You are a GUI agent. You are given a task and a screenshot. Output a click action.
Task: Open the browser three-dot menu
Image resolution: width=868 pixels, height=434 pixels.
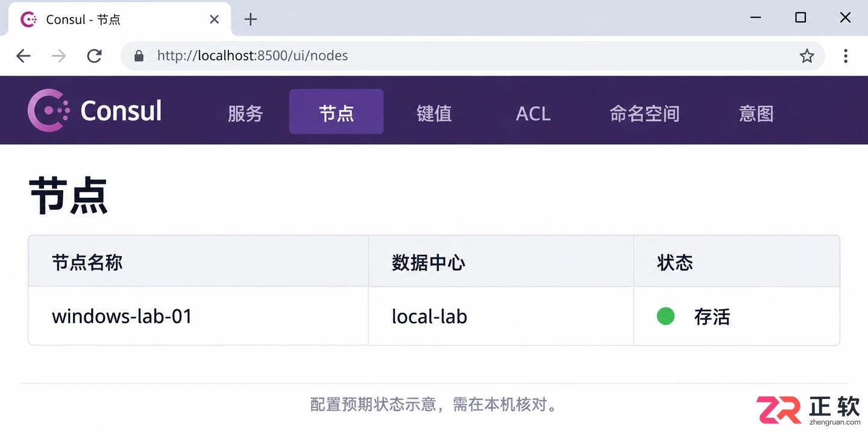pyautogui.click(x=846, y=56)
